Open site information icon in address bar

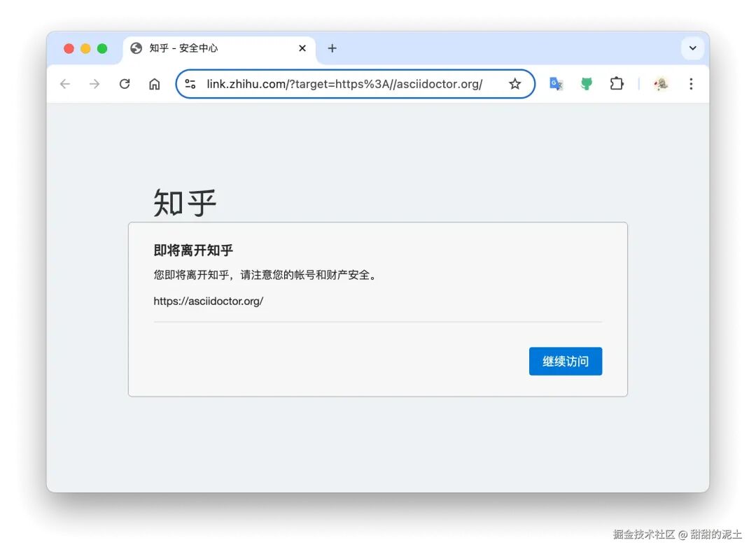[x=190, y=84]
